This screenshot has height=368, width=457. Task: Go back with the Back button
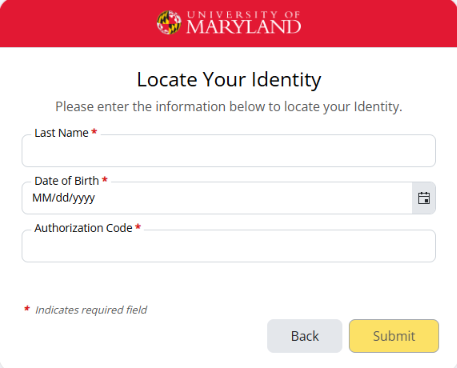(x=305, y=336)
